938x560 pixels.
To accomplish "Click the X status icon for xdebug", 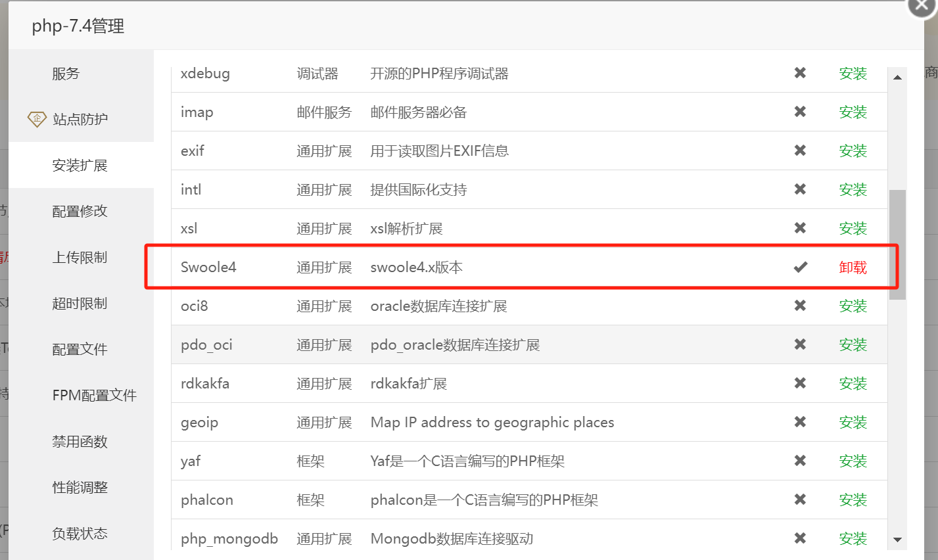I will [x=800, y=73].
